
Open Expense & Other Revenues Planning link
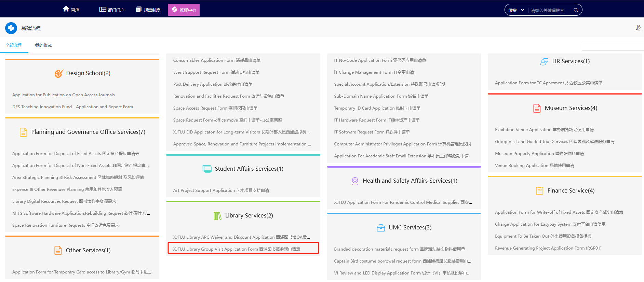pyautogui.click(x=67, y=189)
